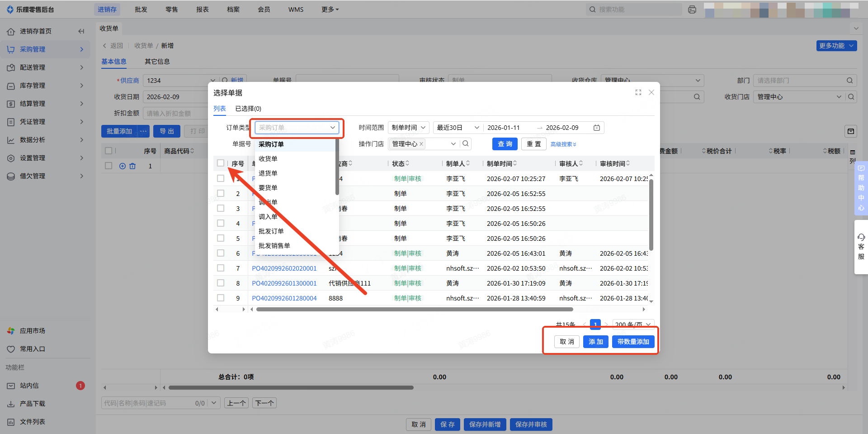The height and width of the screenshot is (434, 868).
Task: Delete row 1 using the trash icon
Action: (x=132, y=166)
